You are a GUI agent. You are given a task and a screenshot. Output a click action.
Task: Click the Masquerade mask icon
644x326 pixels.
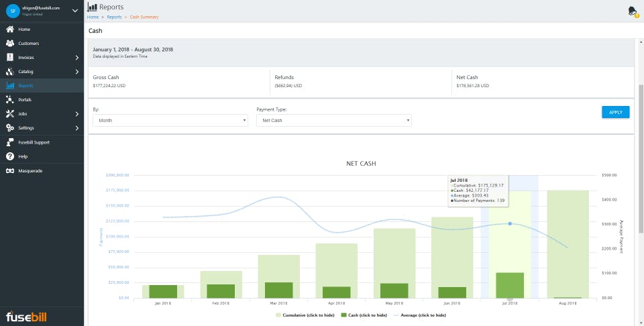tap(10, 171)
